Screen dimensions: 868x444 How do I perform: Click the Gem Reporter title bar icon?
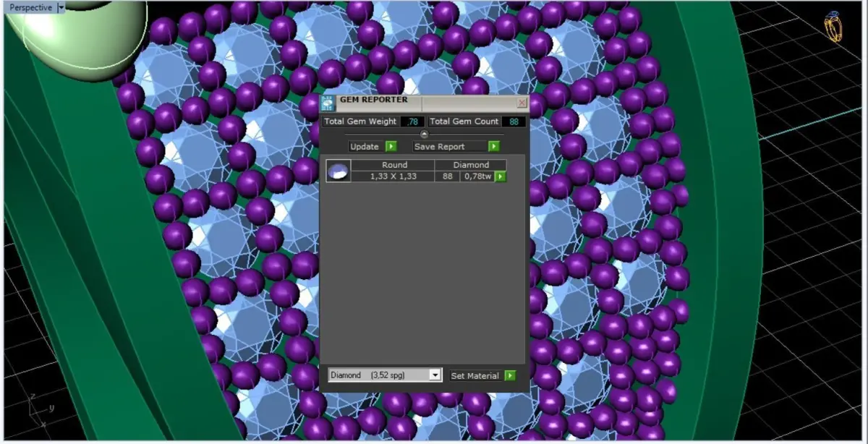point(328,103)
